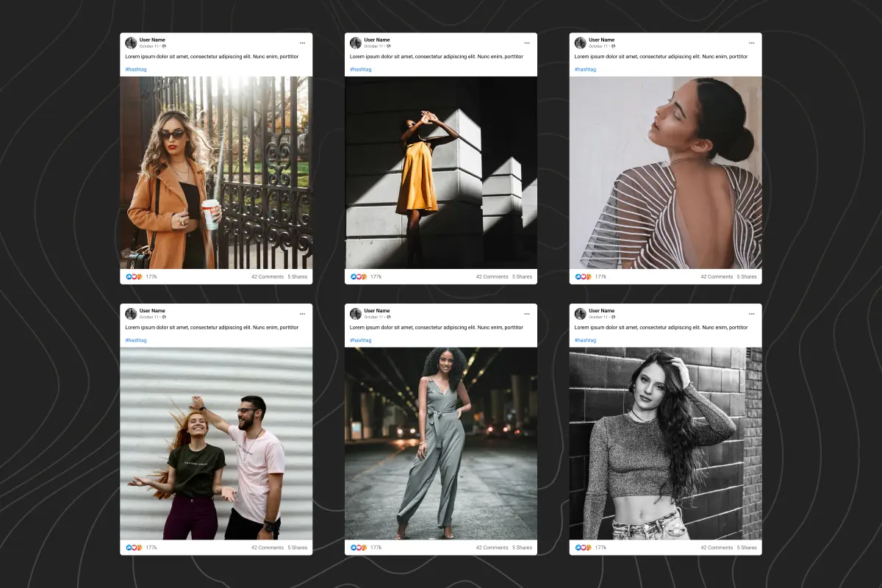Image resolution: width=882 pixels, height=588 pixels.
Task: View 42 Comments on the dancing couple post
Action: tap(267, 548)
